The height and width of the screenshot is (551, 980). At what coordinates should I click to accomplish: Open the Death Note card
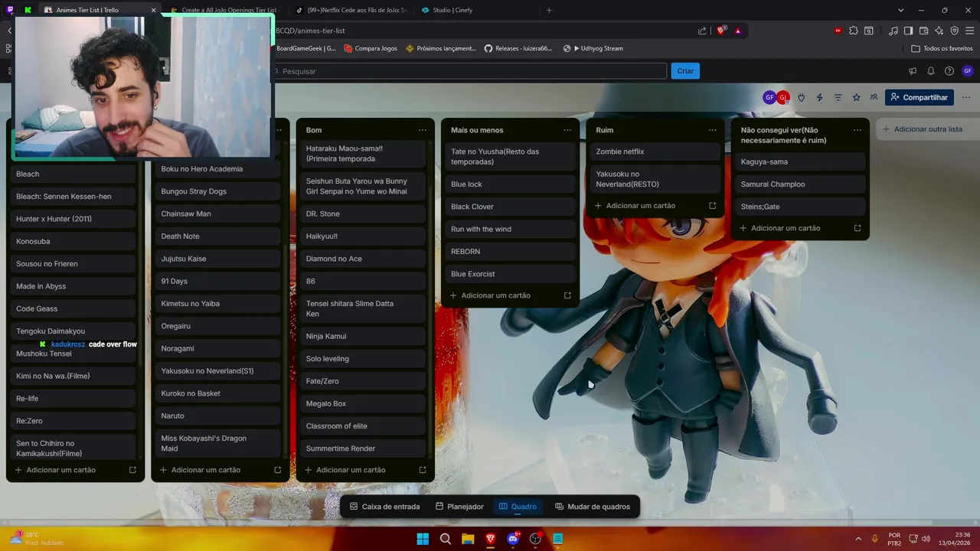point(218,236)
